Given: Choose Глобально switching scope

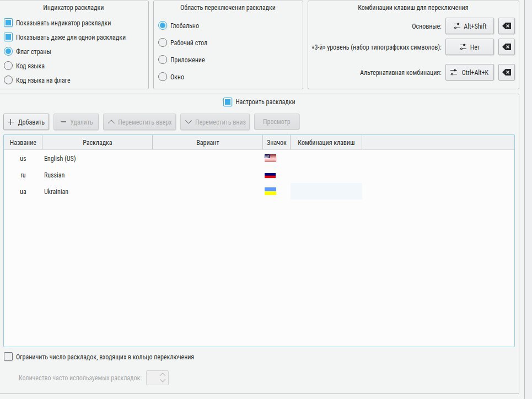Looking at the screenshot, I should pos(163,25).
